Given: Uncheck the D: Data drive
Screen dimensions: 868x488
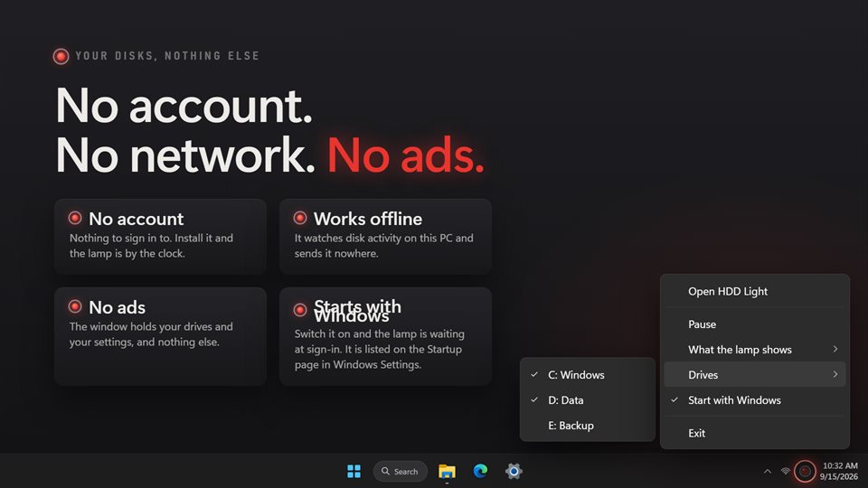Looking at the screenshot, I should pos(588,400).
